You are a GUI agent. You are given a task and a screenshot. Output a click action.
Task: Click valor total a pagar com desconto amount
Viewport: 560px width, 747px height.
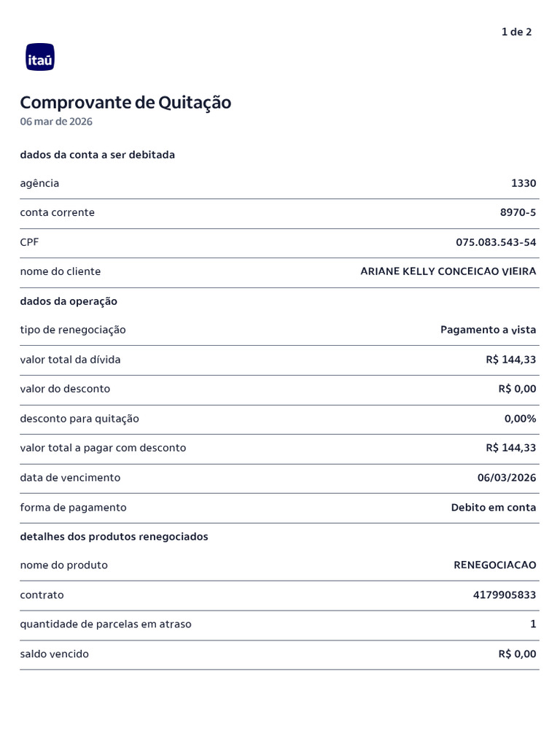pyautogui.click(x=511, y=448)
